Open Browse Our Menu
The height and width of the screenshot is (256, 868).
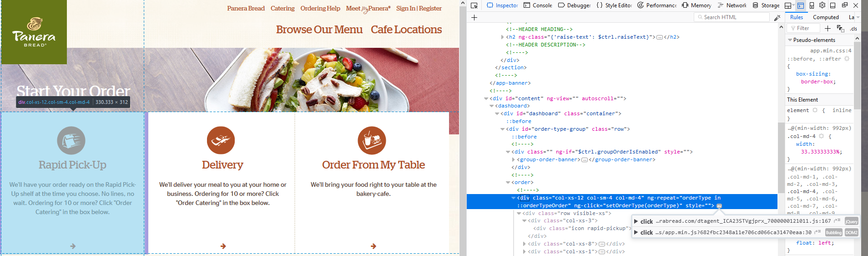(x=319, y=30)
